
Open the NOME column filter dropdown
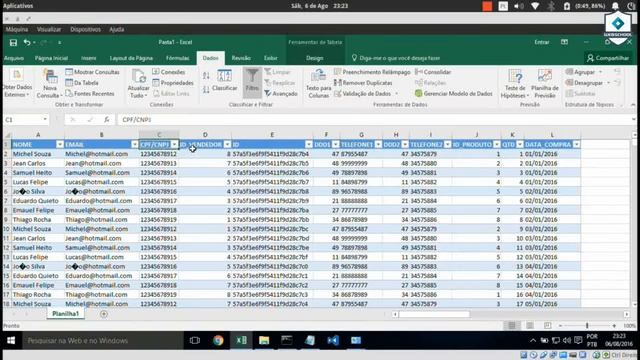(x=60, y=144)
